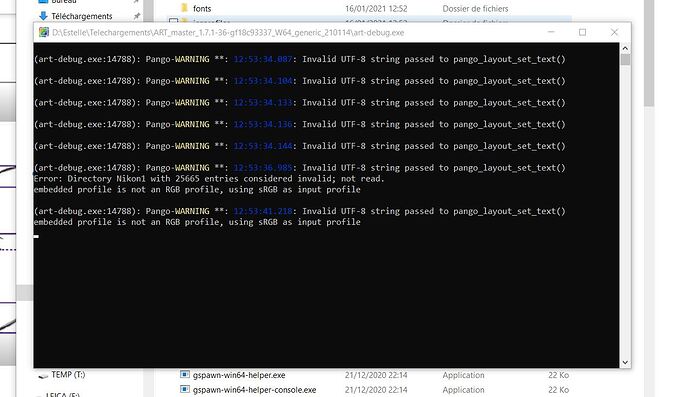Close the art-debug.exe console window
This screenshot has height=397, width=690.
pos(614,32)
